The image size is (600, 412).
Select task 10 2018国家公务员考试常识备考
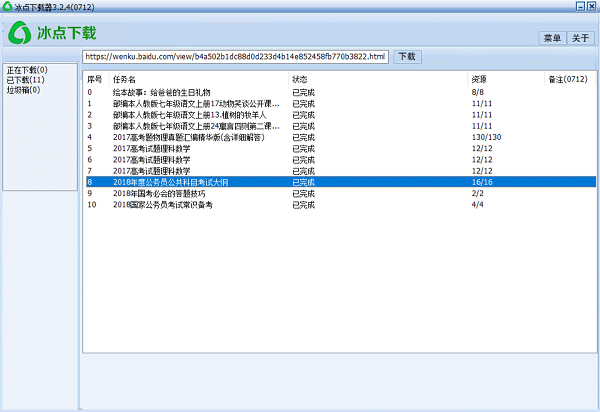[341, 205]
